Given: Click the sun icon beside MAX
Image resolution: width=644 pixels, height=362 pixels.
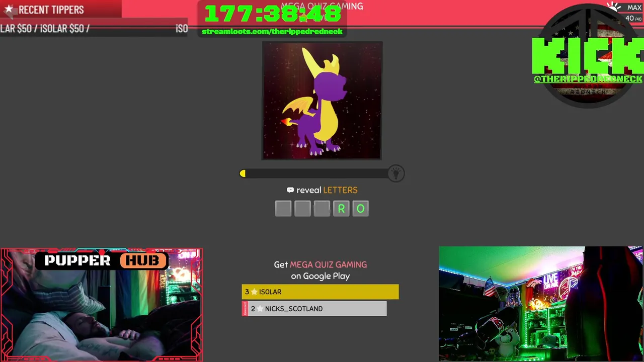Looking at the screenshot, I should point(614,7).
